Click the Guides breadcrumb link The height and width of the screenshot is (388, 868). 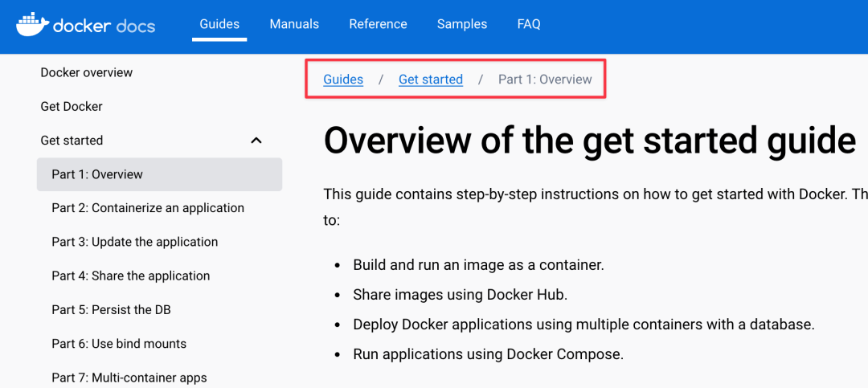click(343, 80)
